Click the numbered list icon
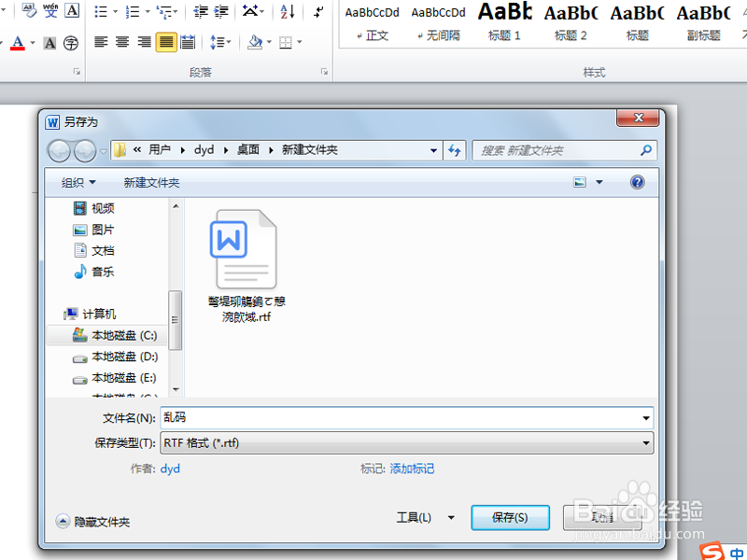The image size is (747, 560). [133, 11]
